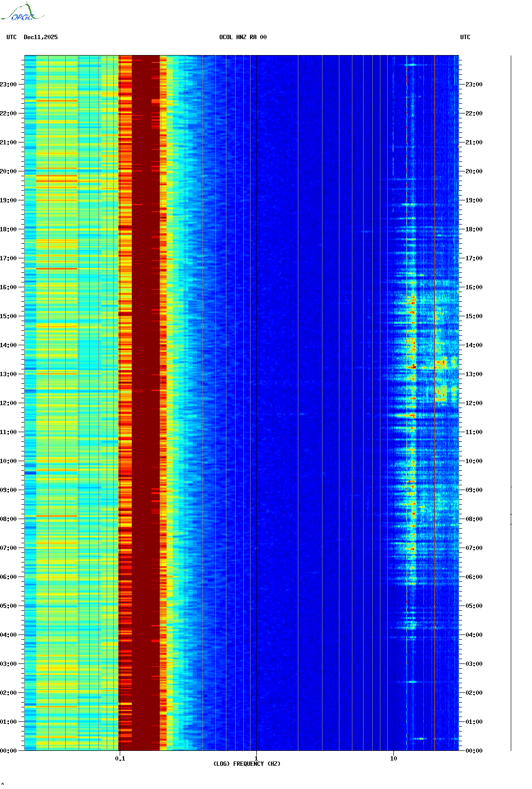Click the station title OCOL HNZ RA 00

click(243, 37)
